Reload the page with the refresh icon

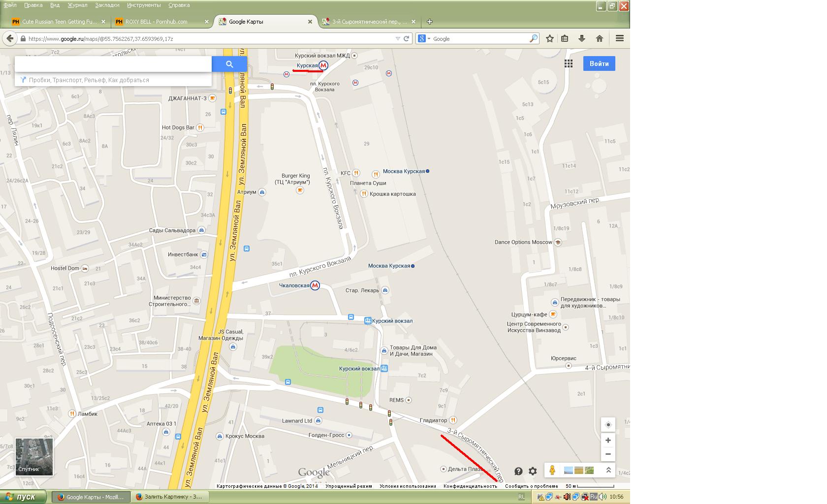[407, 38]
